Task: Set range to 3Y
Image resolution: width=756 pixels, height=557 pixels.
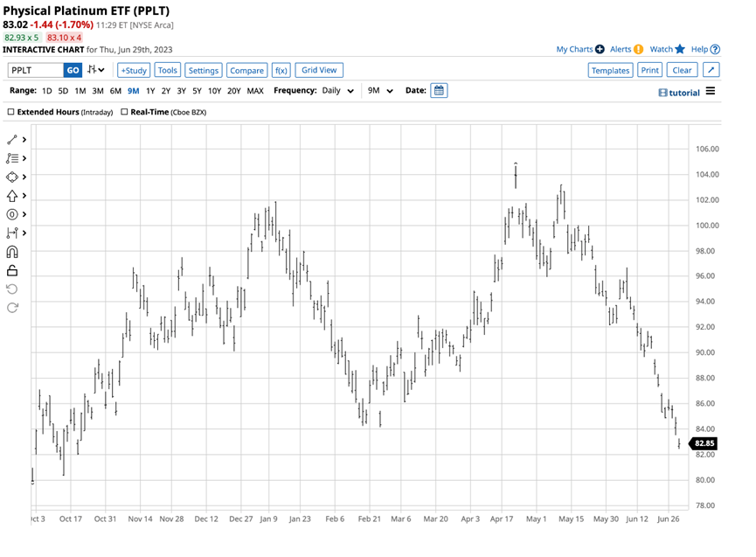Action: point(181,91)
